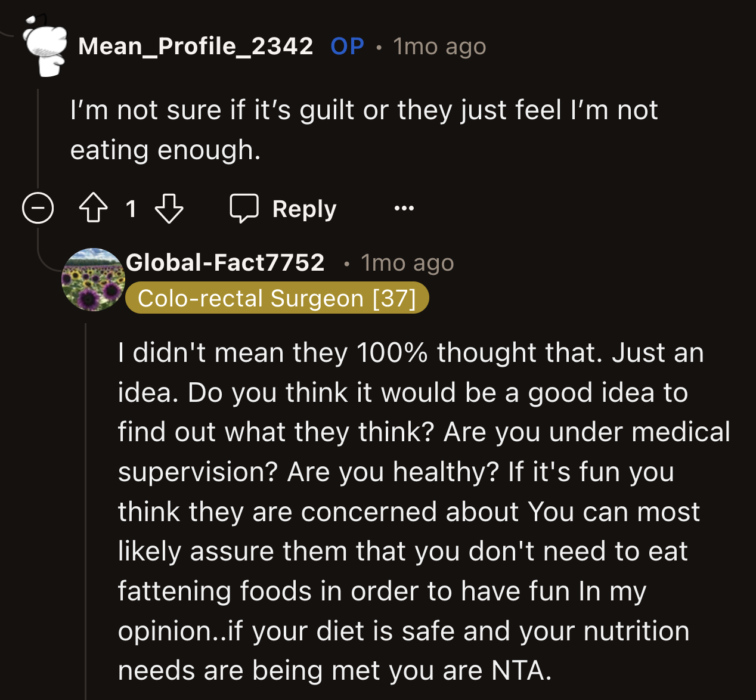Open the three-dot comment options menu

(x=404, y=208)
